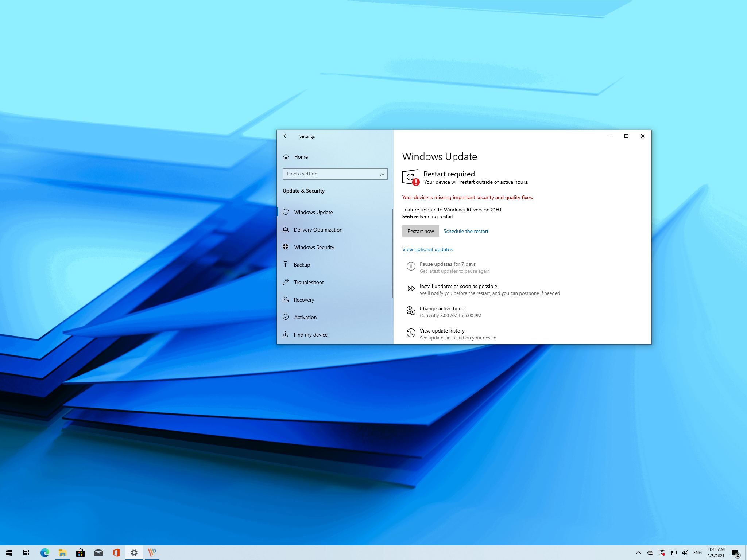The image size is (747, 560).
Task: Open the Schedule the restart link
Action: click(465, 231)
